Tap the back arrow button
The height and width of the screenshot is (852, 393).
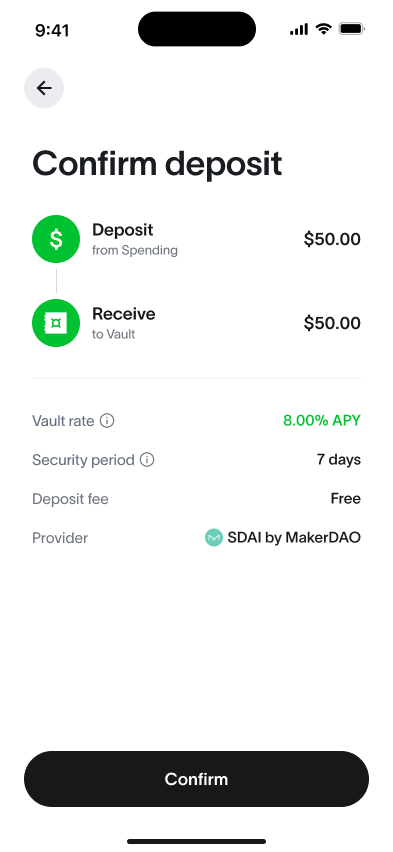tap(44, 88)
